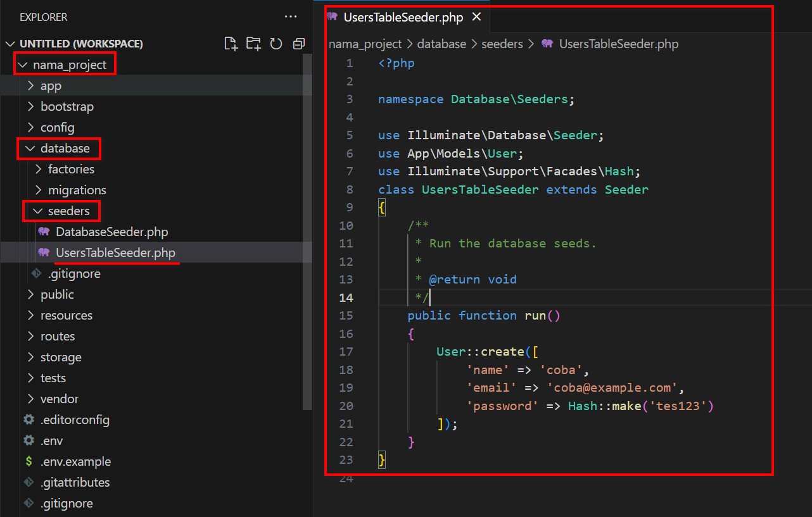The image size is (812, 517).
Task: Expand the bootstrap folder
Action: pos(31,106)
